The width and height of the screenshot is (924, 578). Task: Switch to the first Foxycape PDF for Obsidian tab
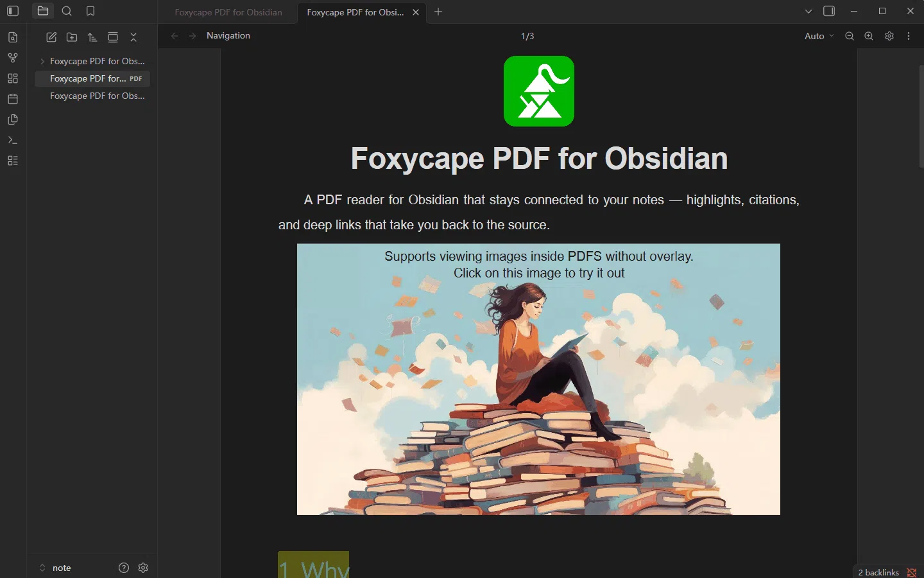point(228,12)
